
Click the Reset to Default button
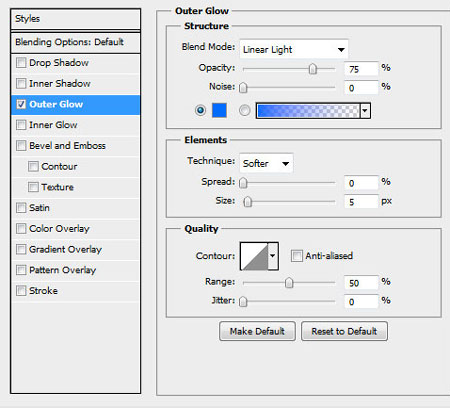[344, 331]
